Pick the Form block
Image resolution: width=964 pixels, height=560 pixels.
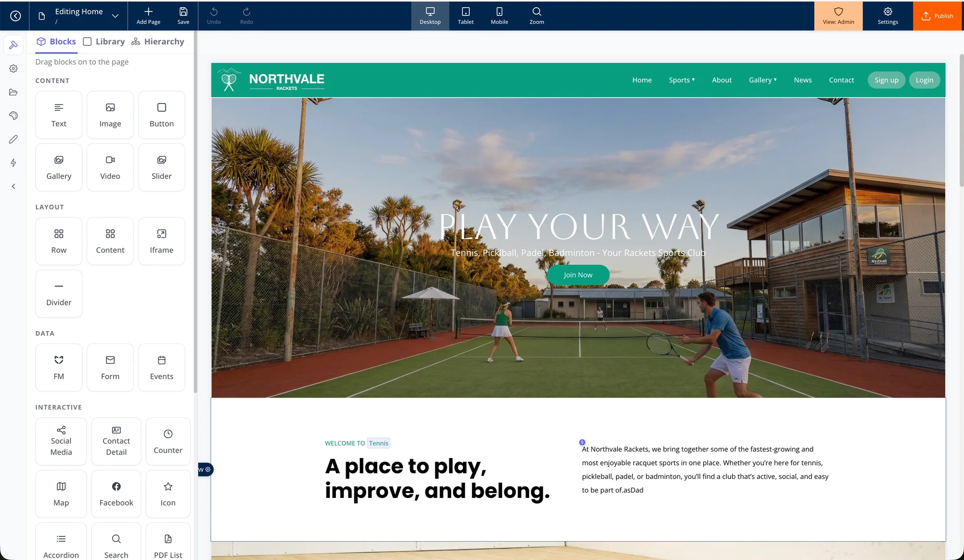click(110, 367)
